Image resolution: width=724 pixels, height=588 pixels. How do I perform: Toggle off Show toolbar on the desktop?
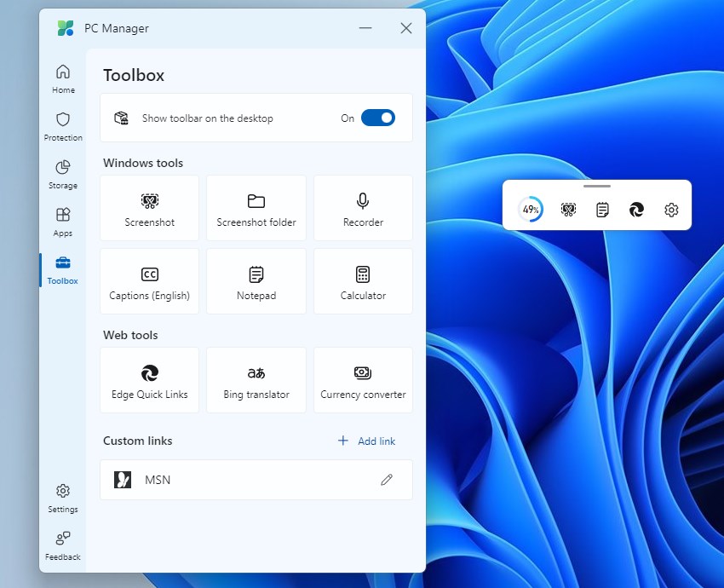point(378,118)
